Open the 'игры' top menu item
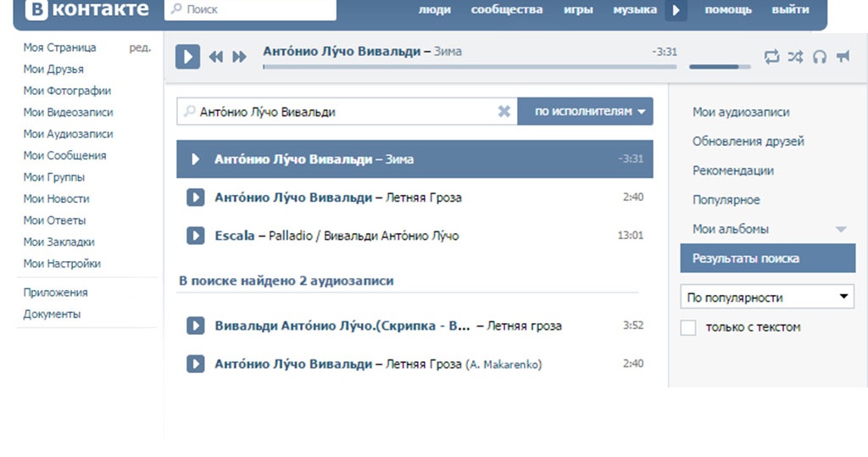 coord(578,9)
